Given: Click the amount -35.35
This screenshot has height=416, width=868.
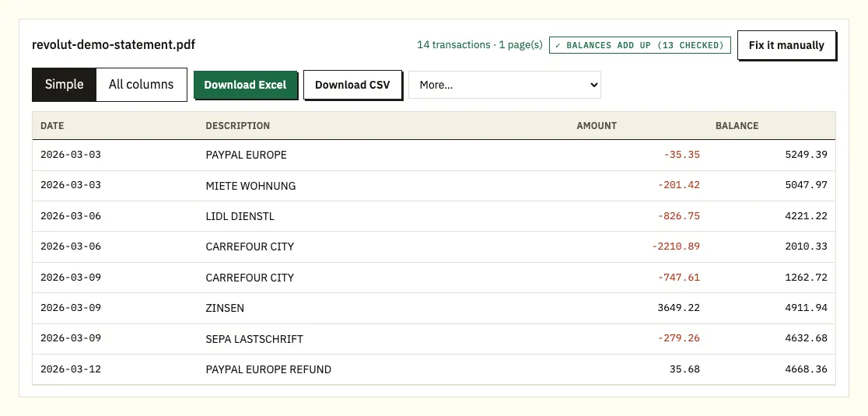Looking at the screenshot, I should coord(681,154).
